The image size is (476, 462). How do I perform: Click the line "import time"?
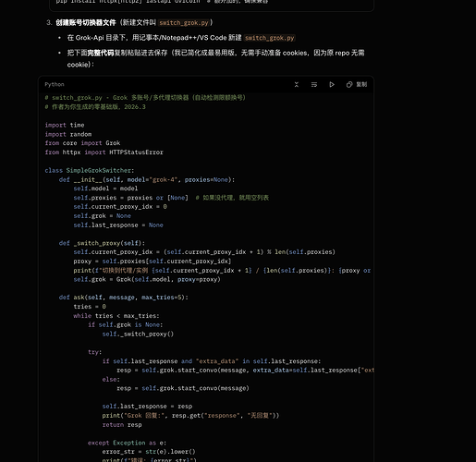pos(65,125)
